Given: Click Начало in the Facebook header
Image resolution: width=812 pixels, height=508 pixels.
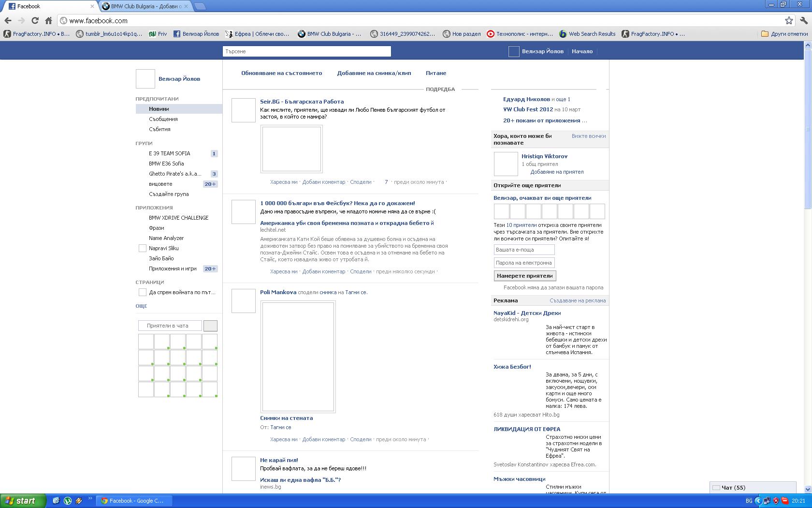Looking at the screenshot, I should click(x=582, y=51).
